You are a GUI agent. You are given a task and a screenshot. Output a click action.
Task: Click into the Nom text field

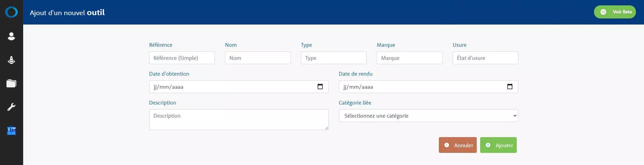(258, 58)
